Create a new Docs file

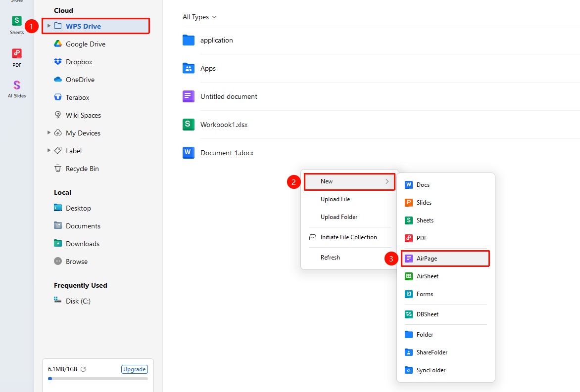click(445, 185)
